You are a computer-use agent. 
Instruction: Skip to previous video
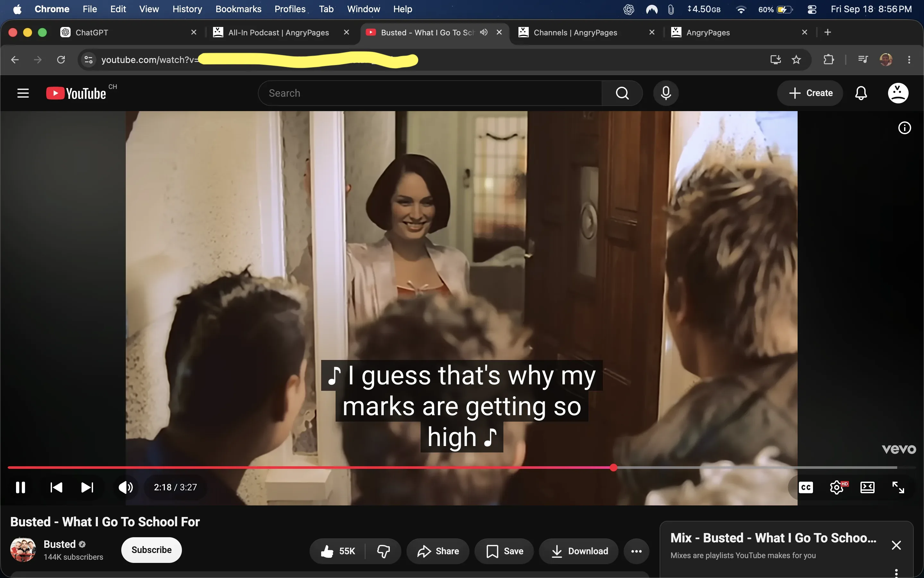pyautogui.click(x=56, y=487)
